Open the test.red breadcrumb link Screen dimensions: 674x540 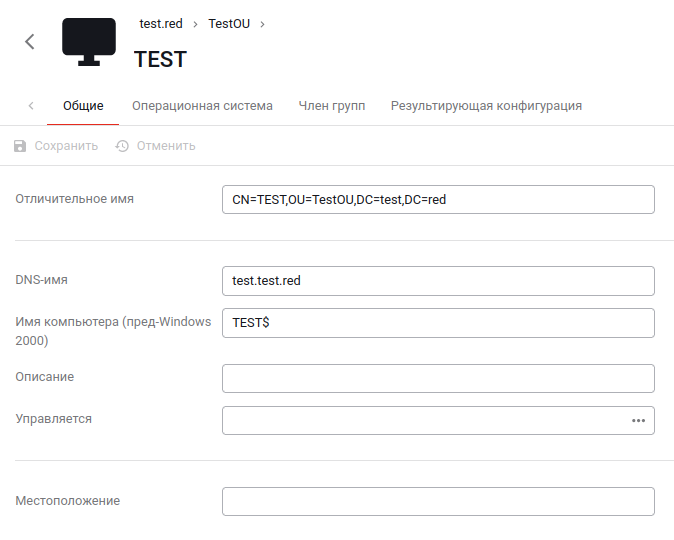161,23
